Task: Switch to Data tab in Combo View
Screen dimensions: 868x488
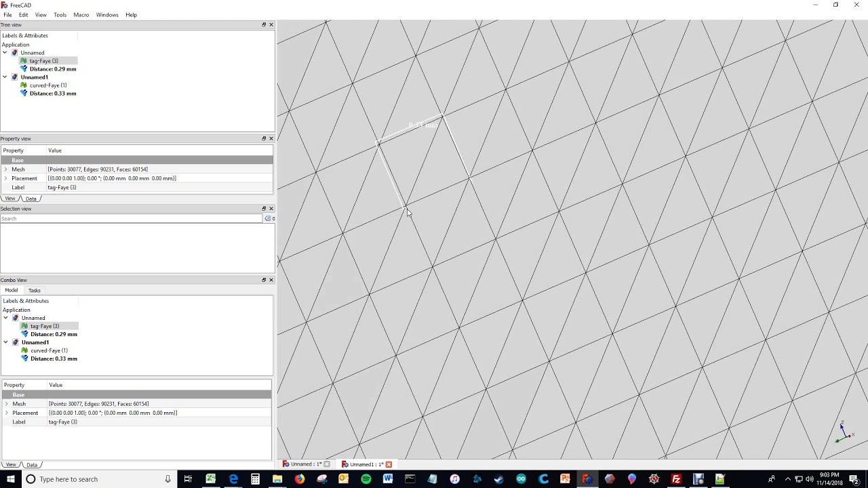Action: [x=32, y=465]
